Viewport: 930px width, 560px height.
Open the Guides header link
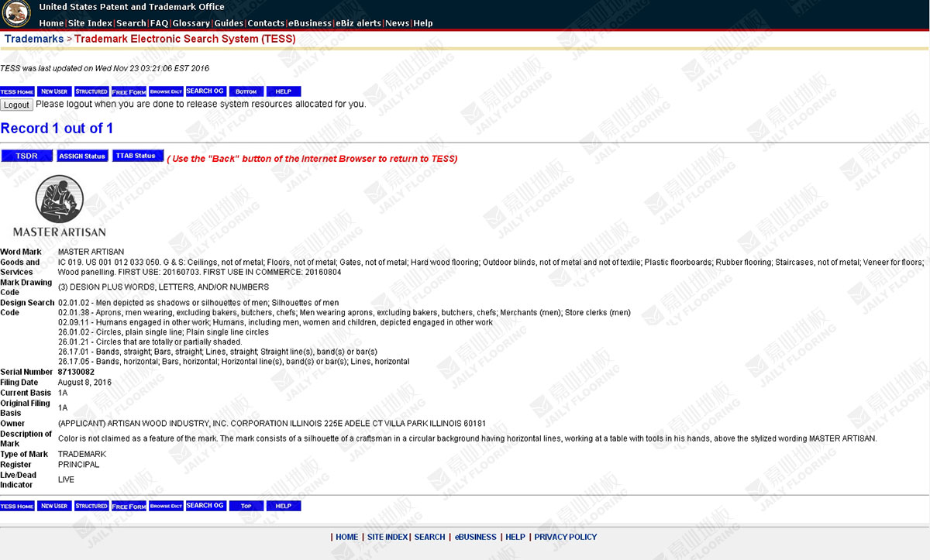pos(229,23)
